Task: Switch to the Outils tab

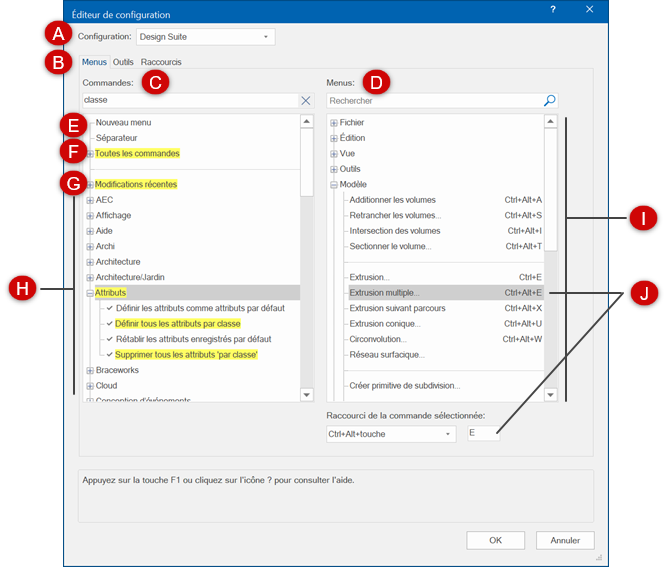Action: pyautogui.click(x=123, y=62)
